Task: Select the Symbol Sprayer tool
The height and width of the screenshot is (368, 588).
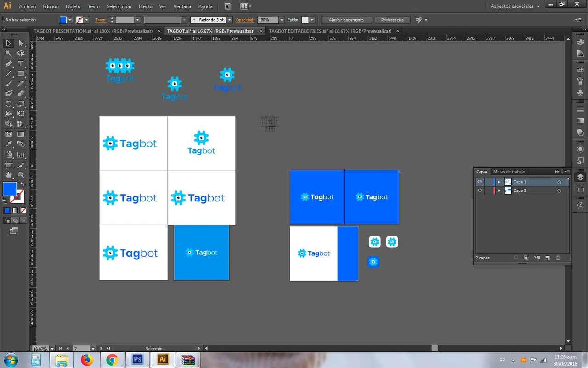Action: click(8, 155)
